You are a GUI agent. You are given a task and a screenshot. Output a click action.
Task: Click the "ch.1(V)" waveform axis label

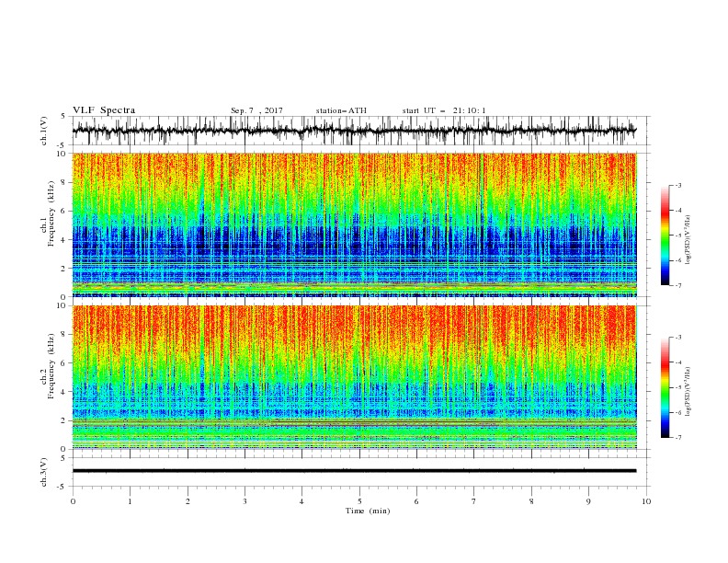(44, 131)
